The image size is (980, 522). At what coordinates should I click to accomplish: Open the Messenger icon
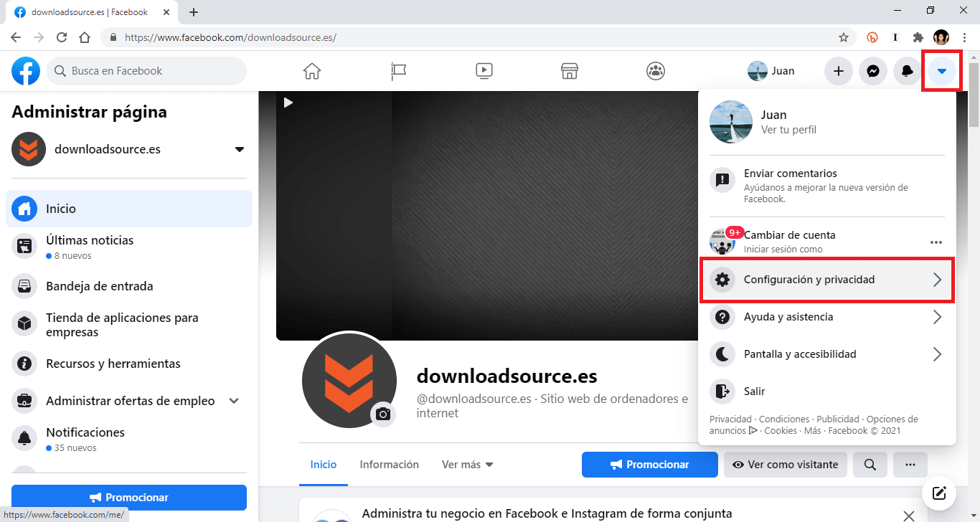[873, 71]
